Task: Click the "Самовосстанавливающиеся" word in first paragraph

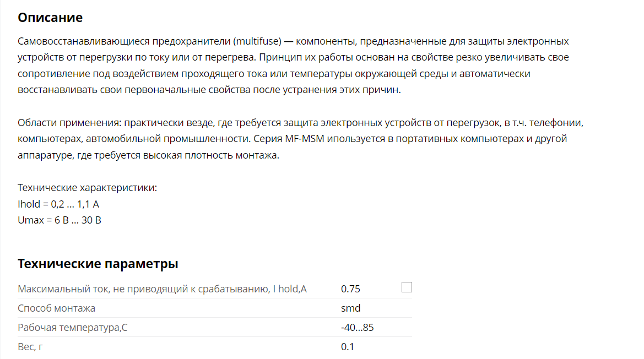Action: click(x=83, y=41)
